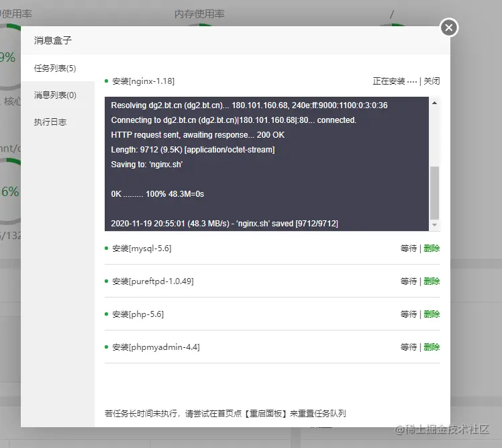This screenshot has width=502, height=448.
Task: Click the '0K ......... 100% 48.3M=0s' log line
Action: coord(157,194)
